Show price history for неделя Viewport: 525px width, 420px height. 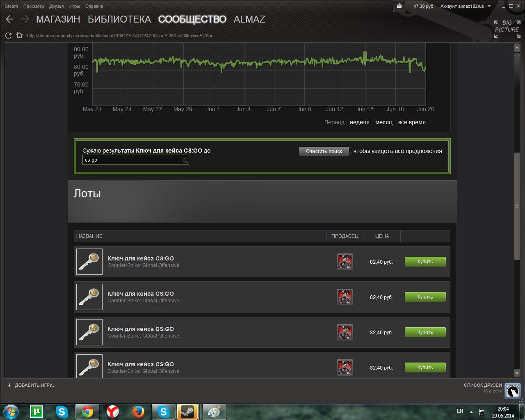click(360, 122)
